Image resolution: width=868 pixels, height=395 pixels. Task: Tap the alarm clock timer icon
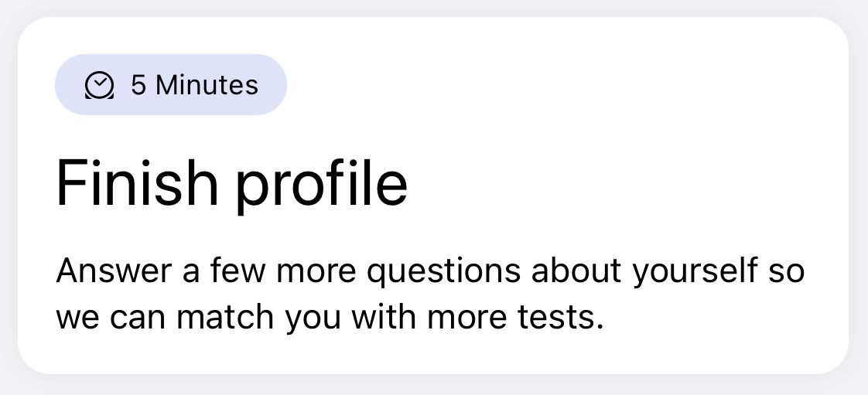click(99, 85)
